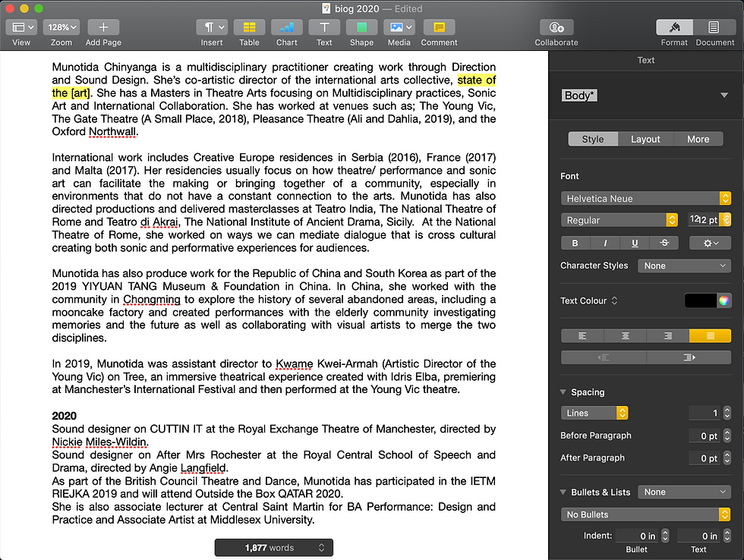Open the Insert paragraph menu
This screenshot has width=744, height=560.
212,27
